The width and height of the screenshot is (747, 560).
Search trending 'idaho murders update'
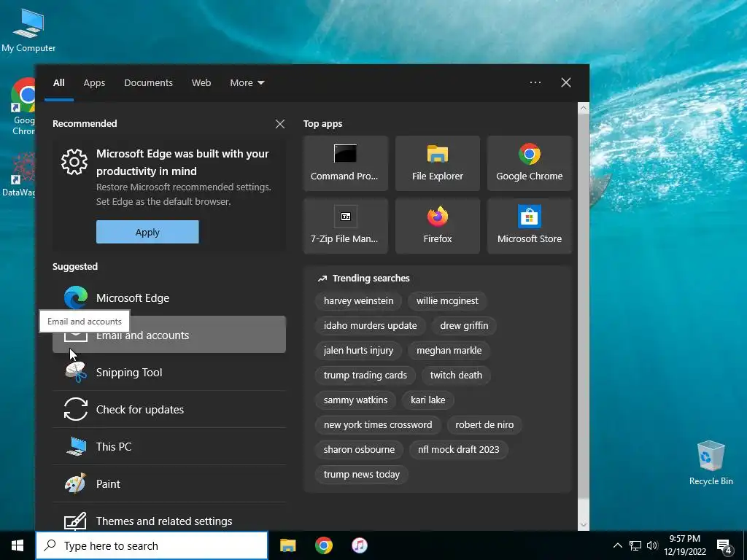370,325
